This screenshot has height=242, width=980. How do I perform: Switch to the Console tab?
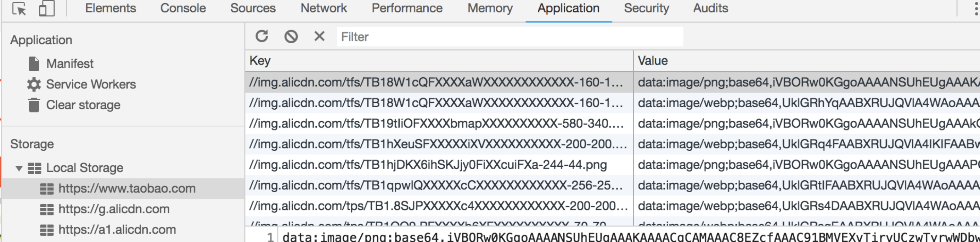(x=183, y=9)
